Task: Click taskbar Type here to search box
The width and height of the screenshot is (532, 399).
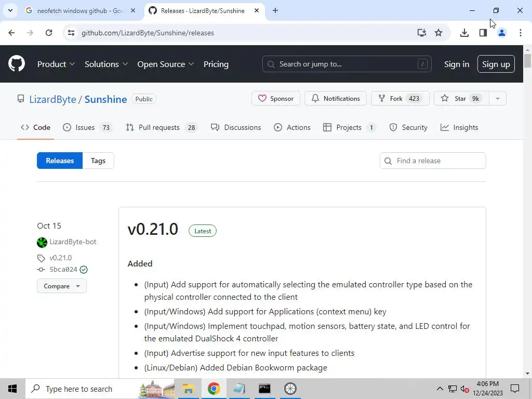Action: 100,389
